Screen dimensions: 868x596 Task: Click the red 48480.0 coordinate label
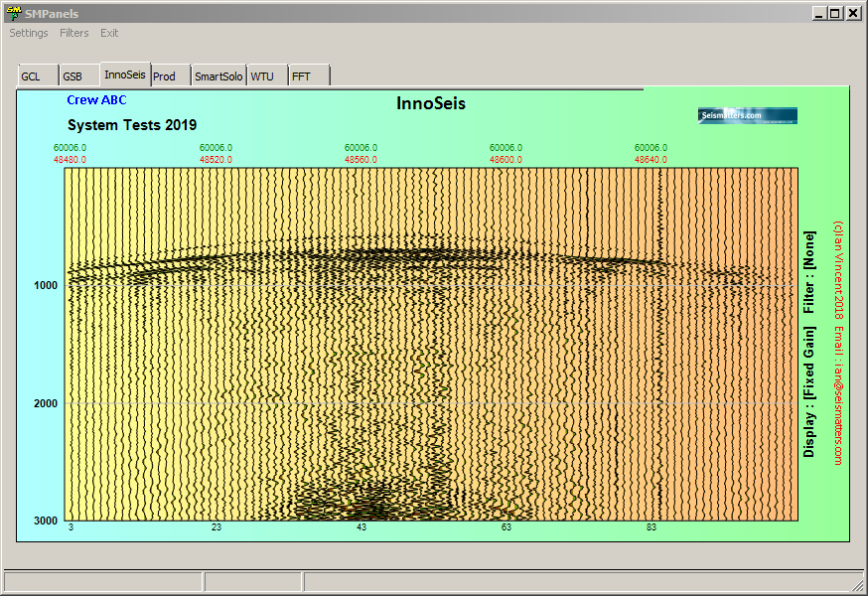tap(70, 160)
